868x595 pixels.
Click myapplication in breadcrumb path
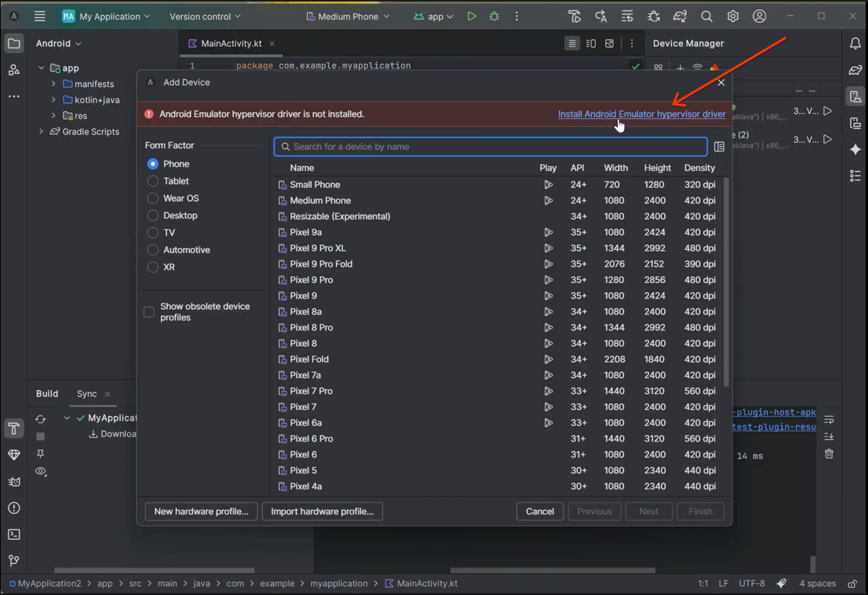pyautogui.click(x=339, y=583)
